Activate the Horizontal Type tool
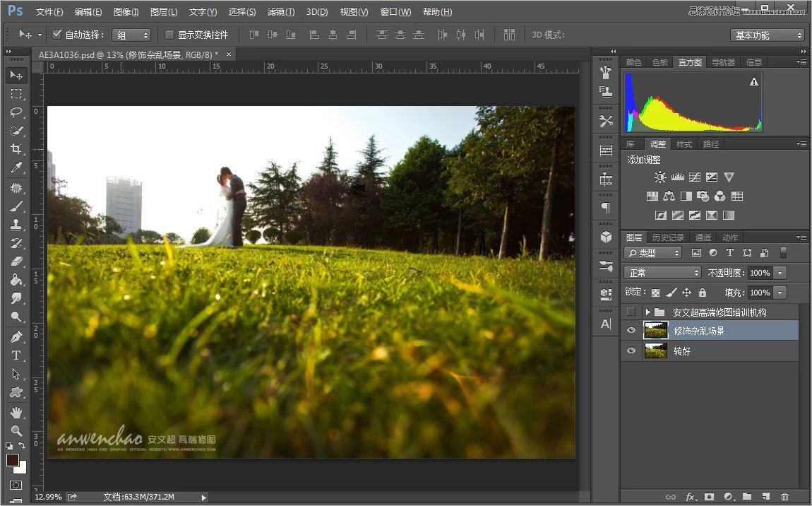The image size is (812, 506). pos(16,355)
